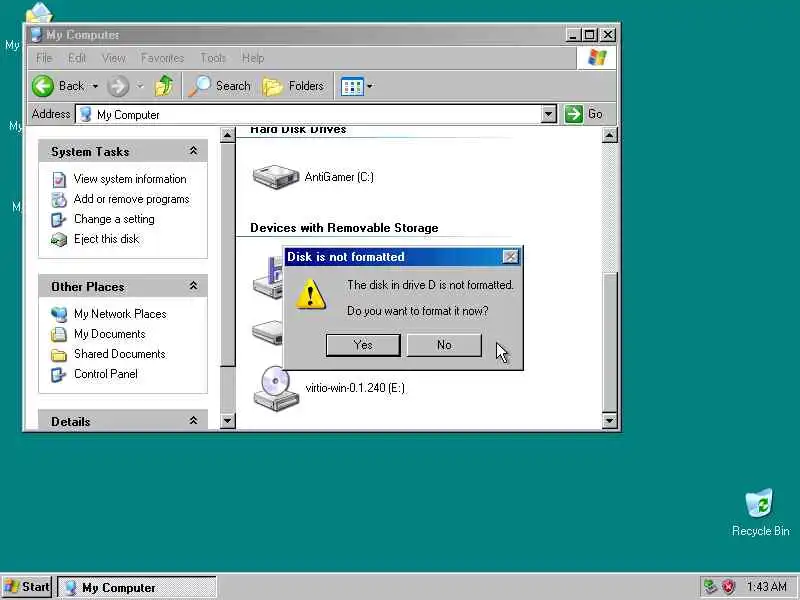Click the Back arrow icon
800x600 pixels.
[x=43, y=86]
